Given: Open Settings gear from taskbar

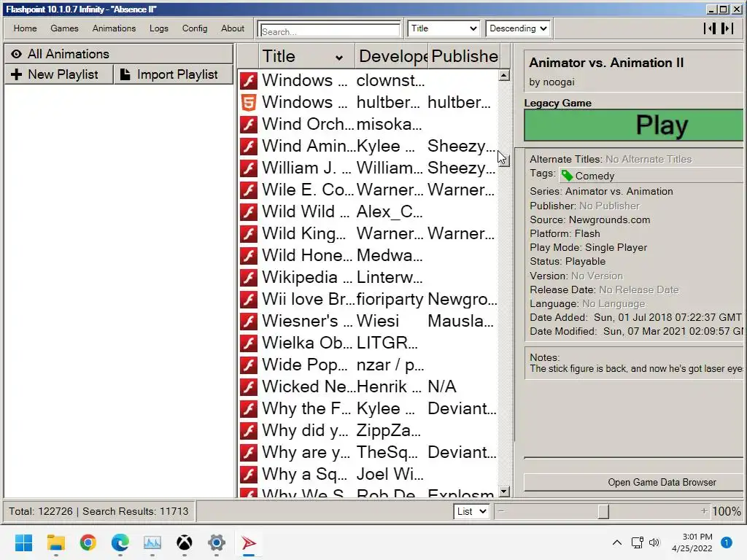Looking at the screenshot, I should (216, 542).
